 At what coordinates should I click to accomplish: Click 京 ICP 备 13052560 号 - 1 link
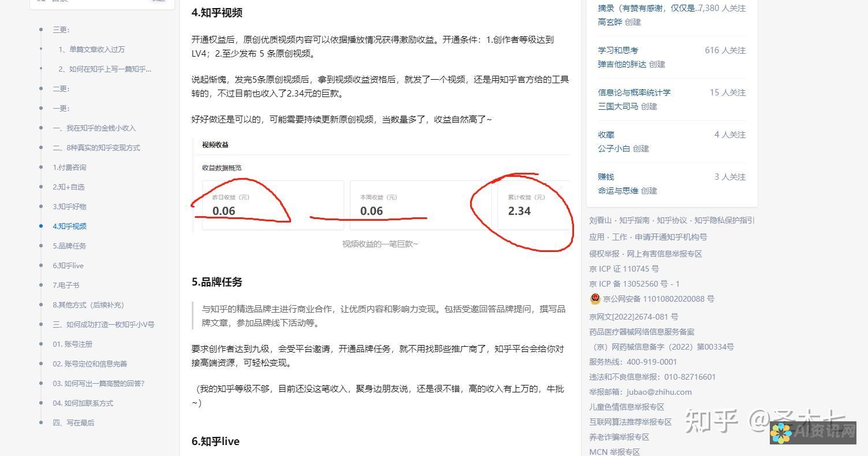click(634, 284)
